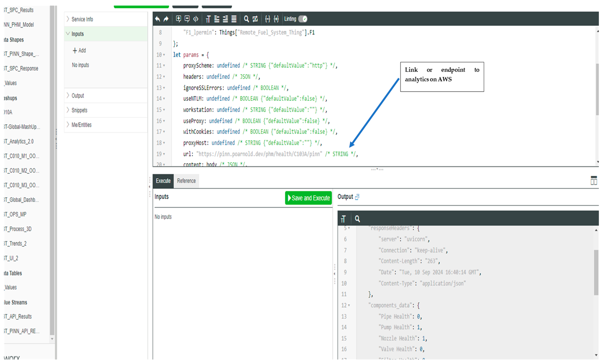This screenshot has height=364, width=602.
Task: Click the collapse all braces icon
Action: 268,19
